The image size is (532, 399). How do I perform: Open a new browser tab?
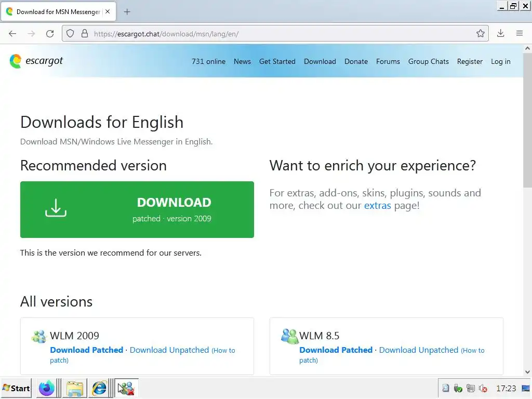[x=127, y=12]
